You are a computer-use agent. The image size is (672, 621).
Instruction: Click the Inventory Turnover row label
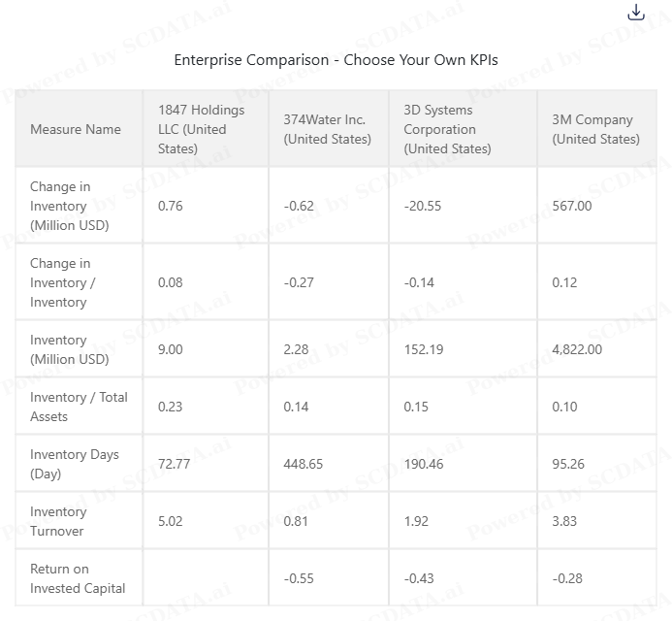pyautogui.click(x=58, y=521)
